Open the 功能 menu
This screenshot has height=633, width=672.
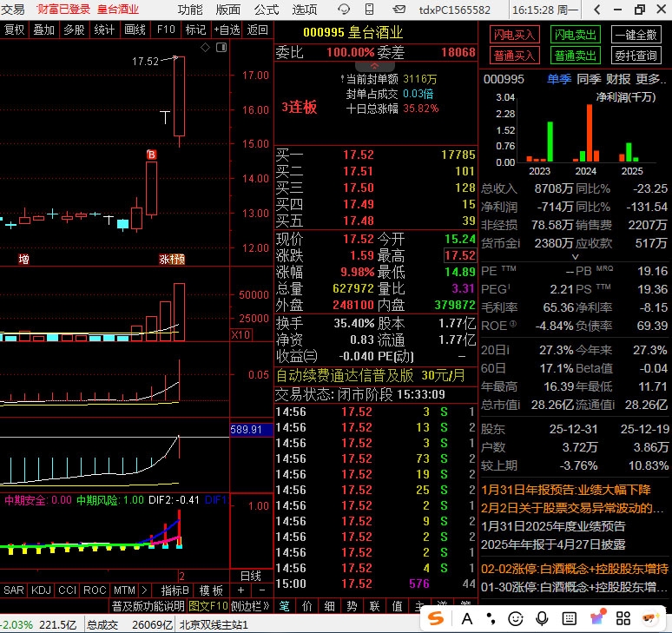[190, 9]
